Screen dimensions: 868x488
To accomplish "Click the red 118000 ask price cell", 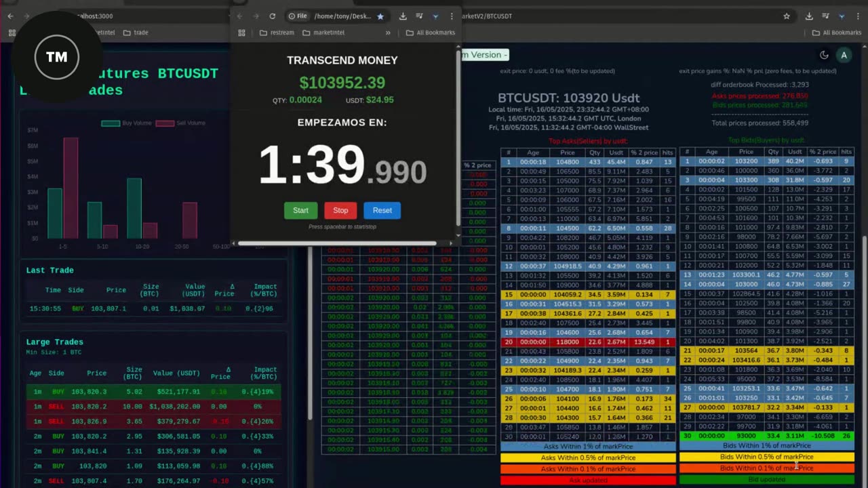I will 568,342.
